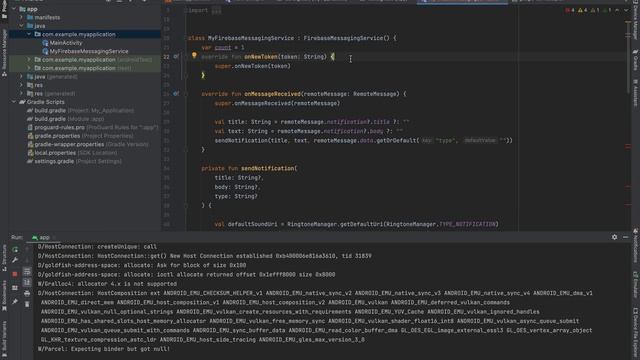Clear all console output (trash icon)
This screenshot has height=360, width=640.
pyautogui.click(x=27, y=304)
